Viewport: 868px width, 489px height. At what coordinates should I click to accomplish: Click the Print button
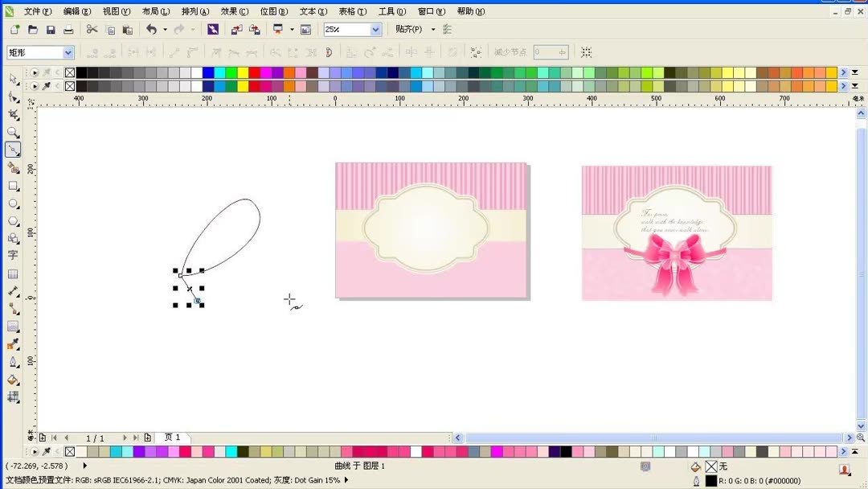pos(69,29)
